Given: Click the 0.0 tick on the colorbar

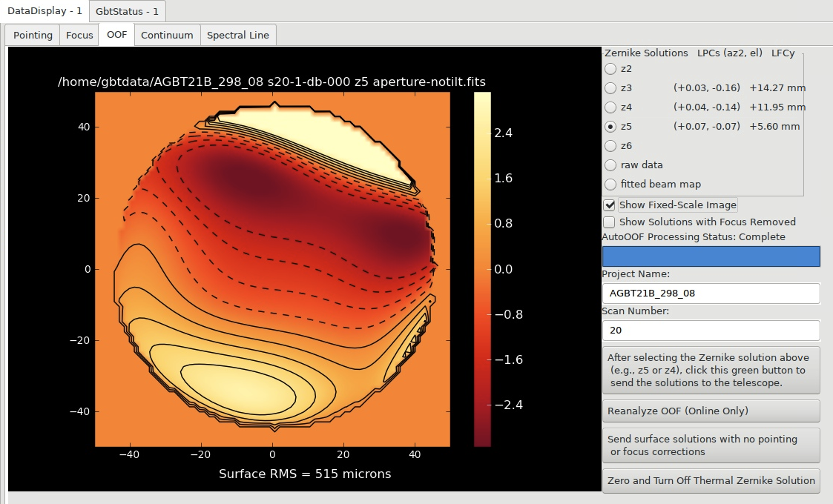Looking at the screenshot, I should [503, 269].
